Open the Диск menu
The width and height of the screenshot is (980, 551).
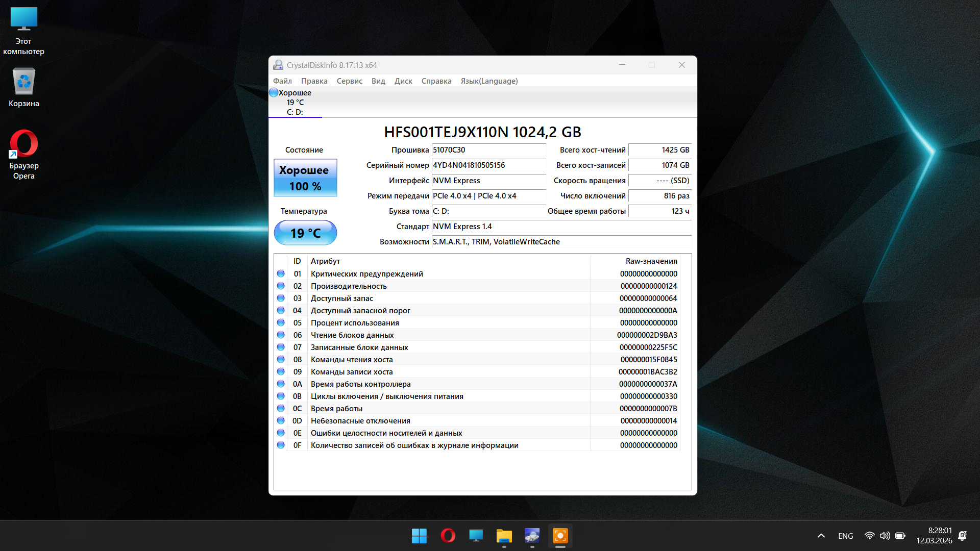(403, 81)
